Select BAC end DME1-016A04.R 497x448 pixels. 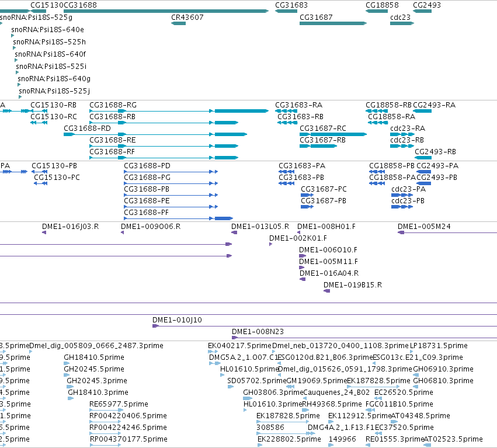329,273
